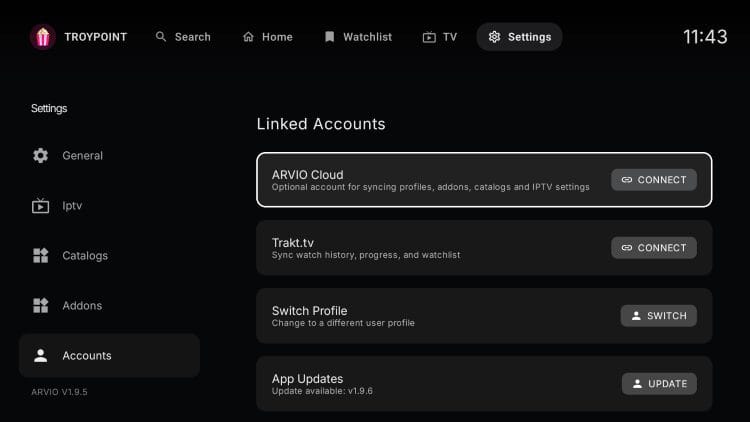Open the Watchlist label in top bar
The height and width of the screenshot is (422, 750).
[x=367, y=37]
